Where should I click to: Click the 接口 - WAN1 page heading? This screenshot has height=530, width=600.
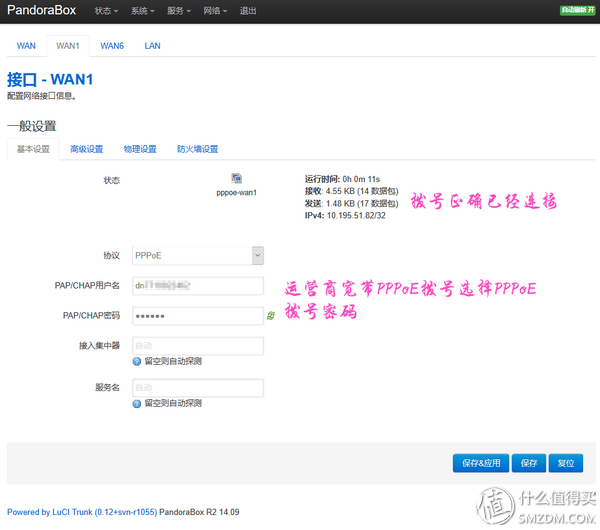coord(50,80)
